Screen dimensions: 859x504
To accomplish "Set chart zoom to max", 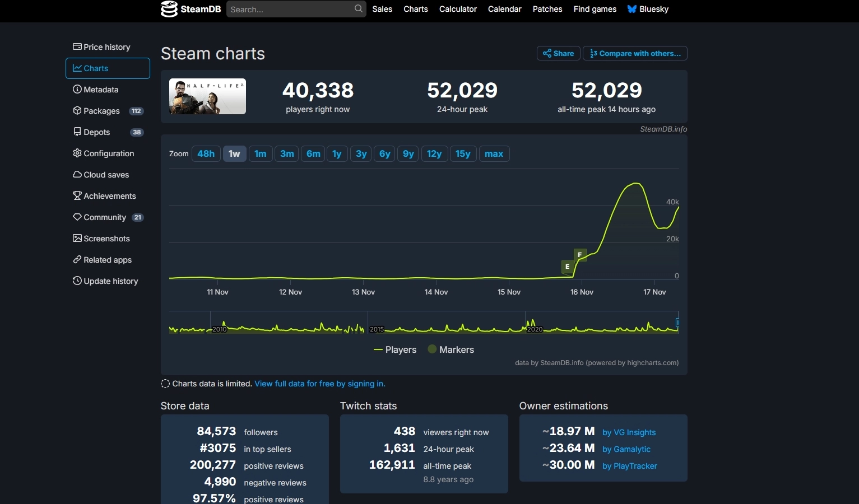I will coord(494,153).
